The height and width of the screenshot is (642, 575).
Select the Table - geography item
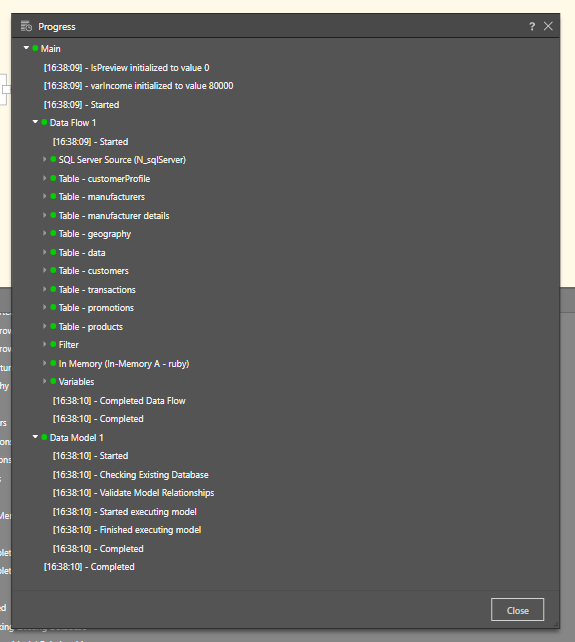coord(95,234)
